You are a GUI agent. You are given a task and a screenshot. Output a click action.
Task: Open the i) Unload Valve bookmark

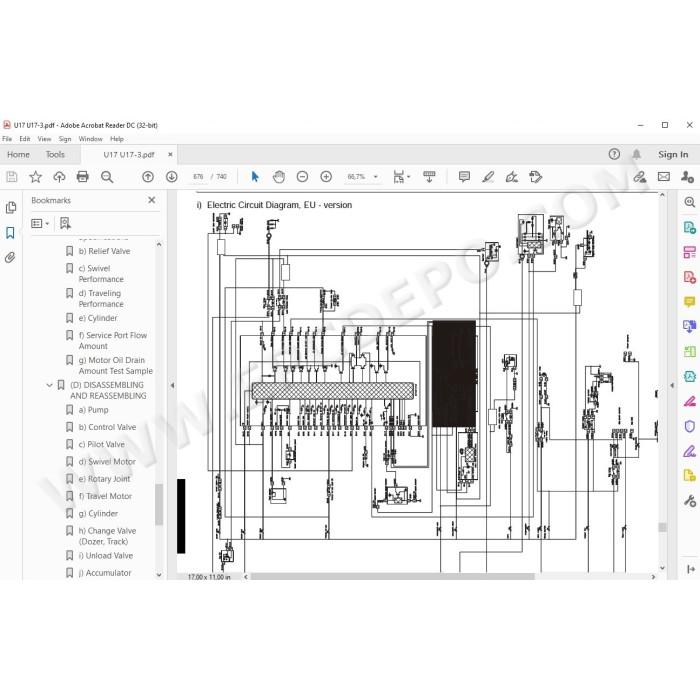pos(106,555)
